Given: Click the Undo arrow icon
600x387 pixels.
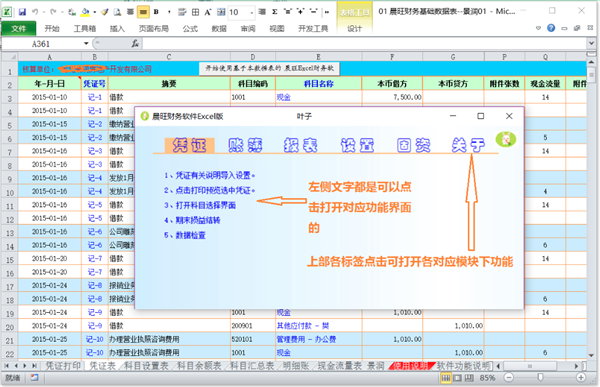Looking at the screenshot, I should (x=35, y=12).
